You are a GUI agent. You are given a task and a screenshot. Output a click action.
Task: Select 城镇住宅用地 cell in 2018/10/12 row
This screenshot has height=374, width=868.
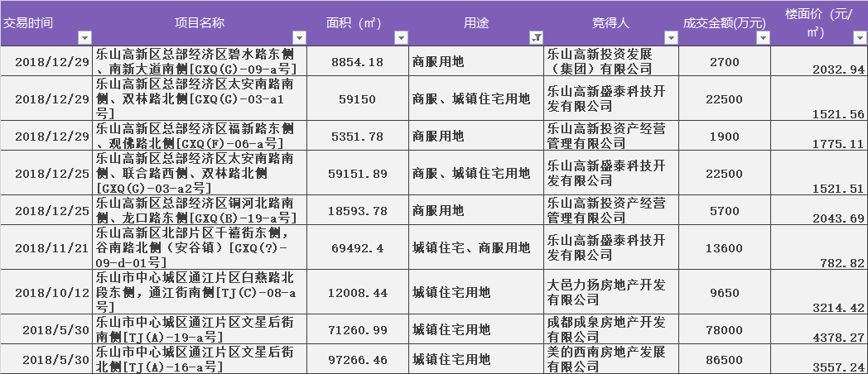(x=476, y=292)
